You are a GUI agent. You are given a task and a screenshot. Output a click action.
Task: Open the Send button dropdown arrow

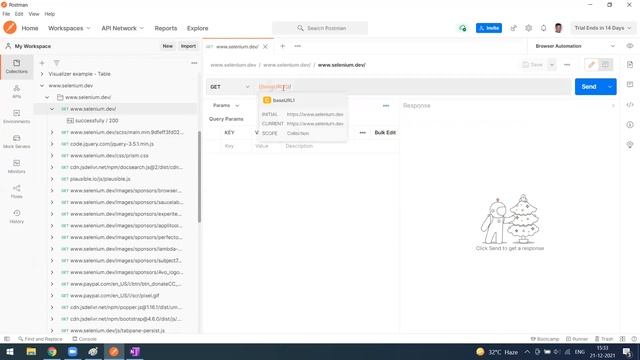[x=610, y=87]
